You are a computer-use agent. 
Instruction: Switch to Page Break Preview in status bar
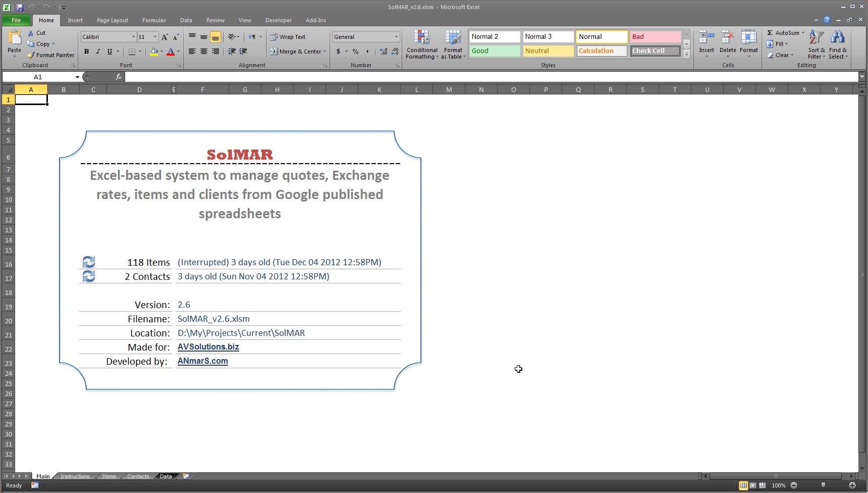click(x=762, y=485)
